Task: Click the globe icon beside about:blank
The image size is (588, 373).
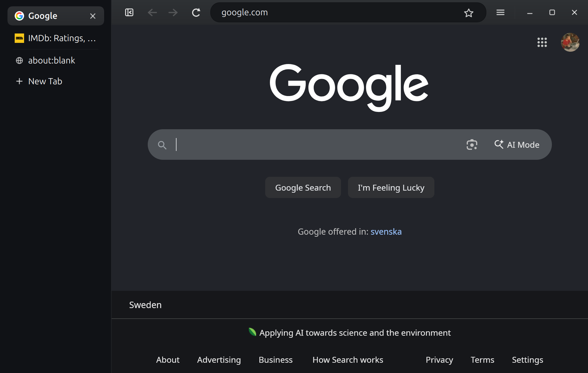Action: pyautogui.click(x=19, y=61)
